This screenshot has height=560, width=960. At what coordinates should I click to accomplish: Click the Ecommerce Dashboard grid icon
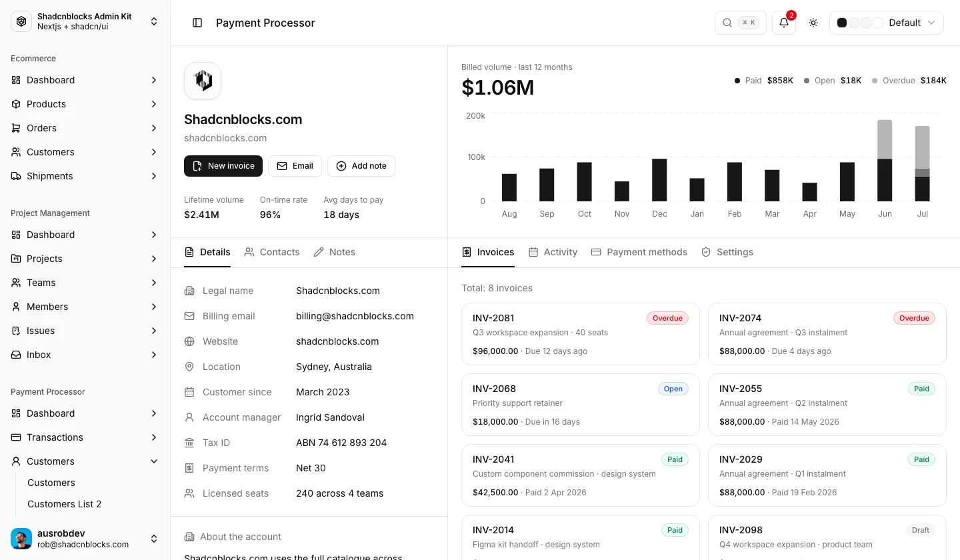click(16, 80)
